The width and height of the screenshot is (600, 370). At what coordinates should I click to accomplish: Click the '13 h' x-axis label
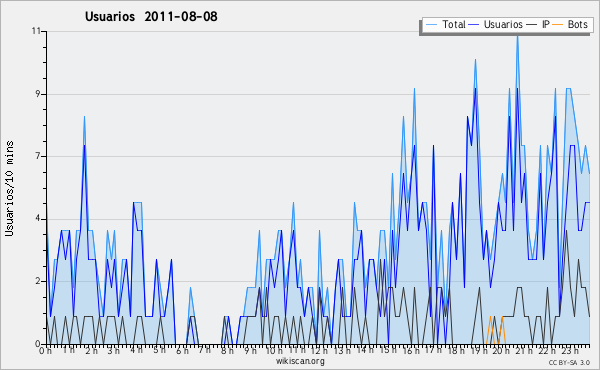pos(342,351)
